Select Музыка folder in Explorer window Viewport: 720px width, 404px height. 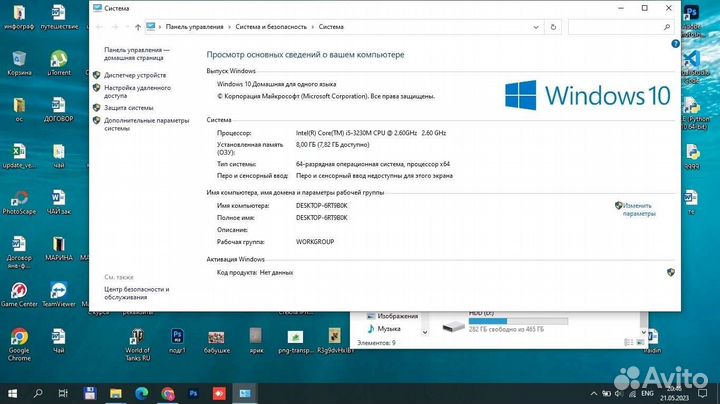pos(384,329)
